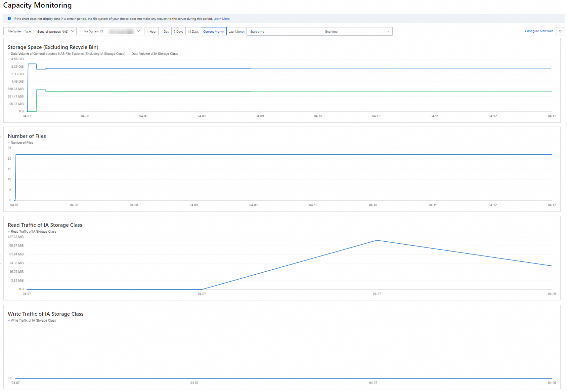Click the refresh icon next to Configure Alert Rule
The height and width of the screenshot is (392, 567).
[x=560, y=31]
